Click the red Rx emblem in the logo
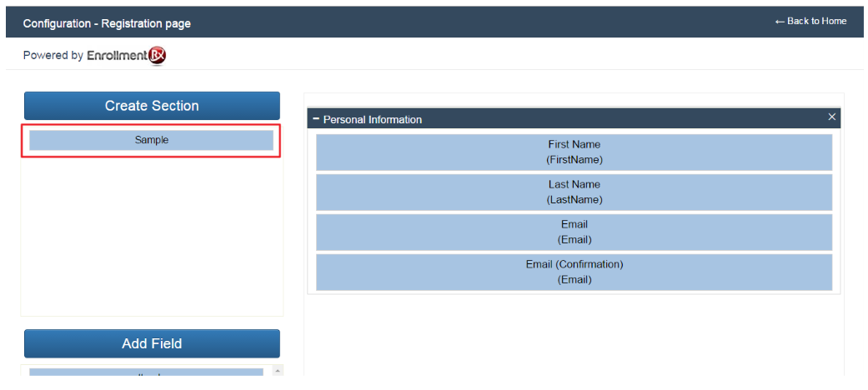The height and width of the screenshot is (390, 868). [x=158, y=55]
